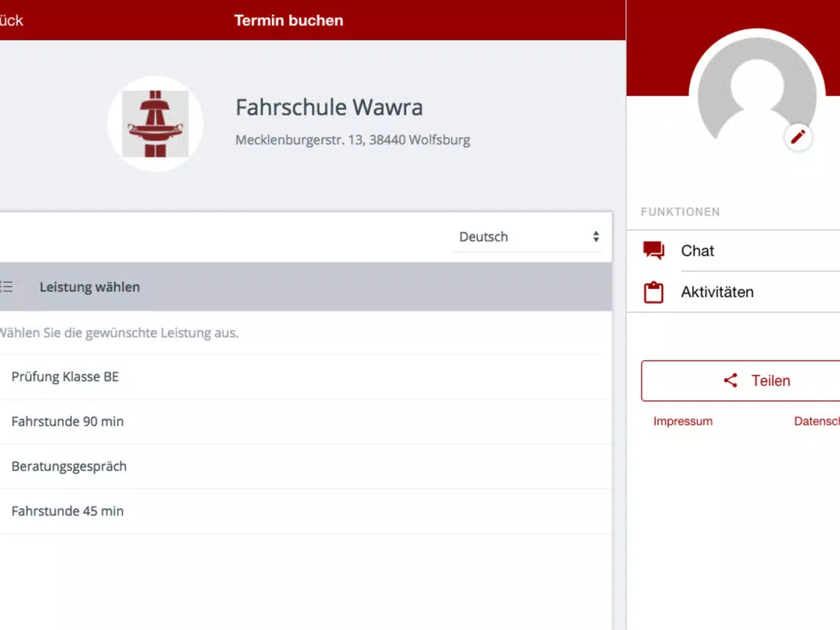
Task: Click the FUNKTIONEN section label
Action: (680, 211)
